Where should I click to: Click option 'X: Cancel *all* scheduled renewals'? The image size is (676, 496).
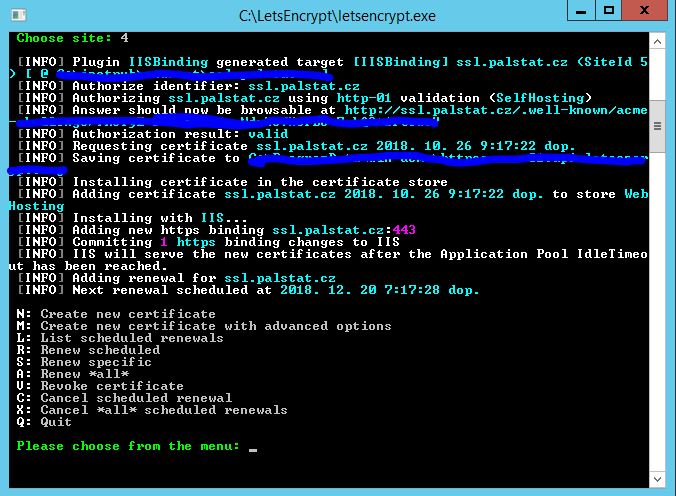(x=152, y=410)
